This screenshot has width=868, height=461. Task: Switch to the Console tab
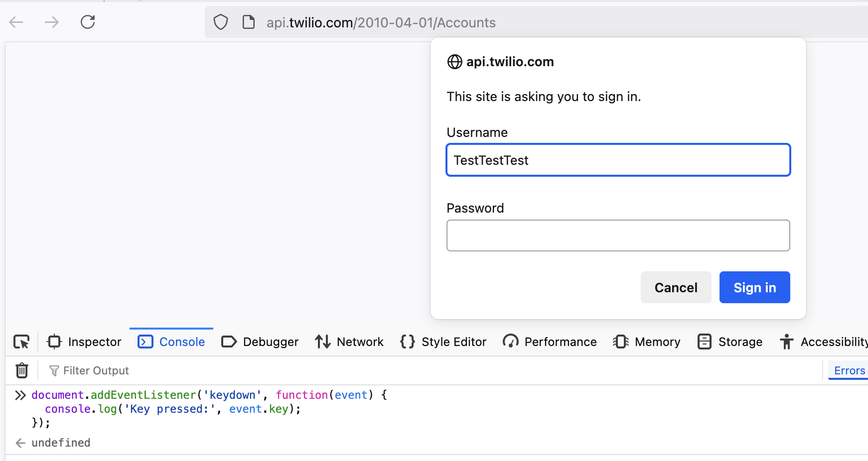[x=171, y=342]
